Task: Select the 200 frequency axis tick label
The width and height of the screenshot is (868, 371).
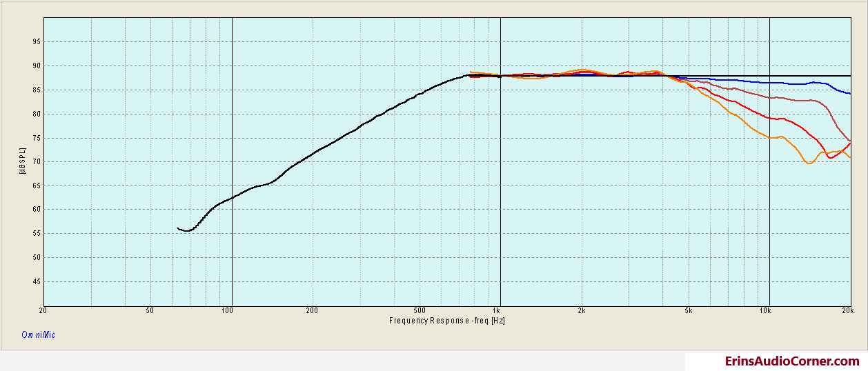Action: pos(311,311)
